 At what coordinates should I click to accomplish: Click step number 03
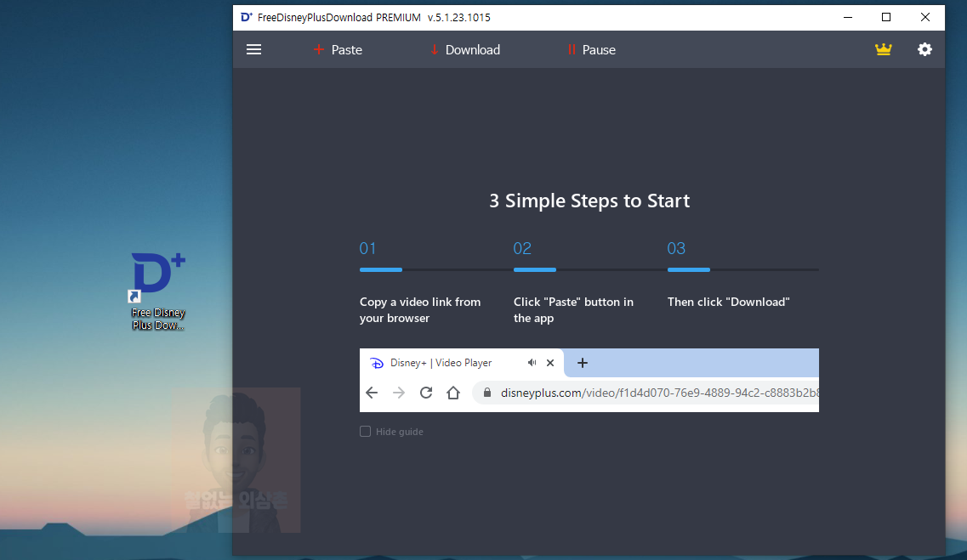676,248
